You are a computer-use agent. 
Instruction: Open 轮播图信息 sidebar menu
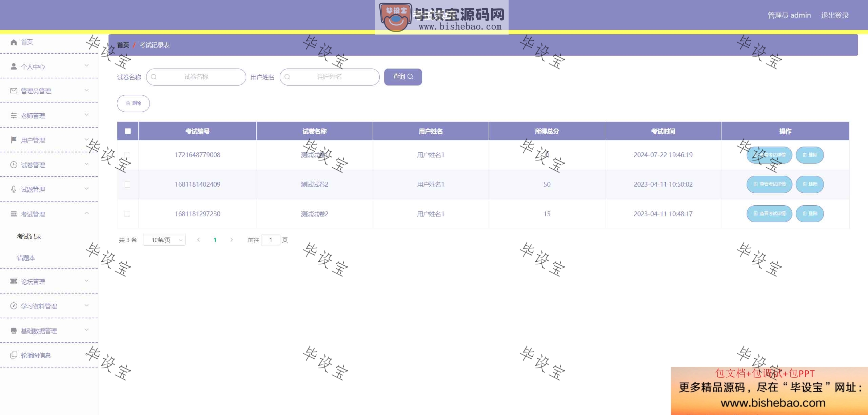pos(49,355)
